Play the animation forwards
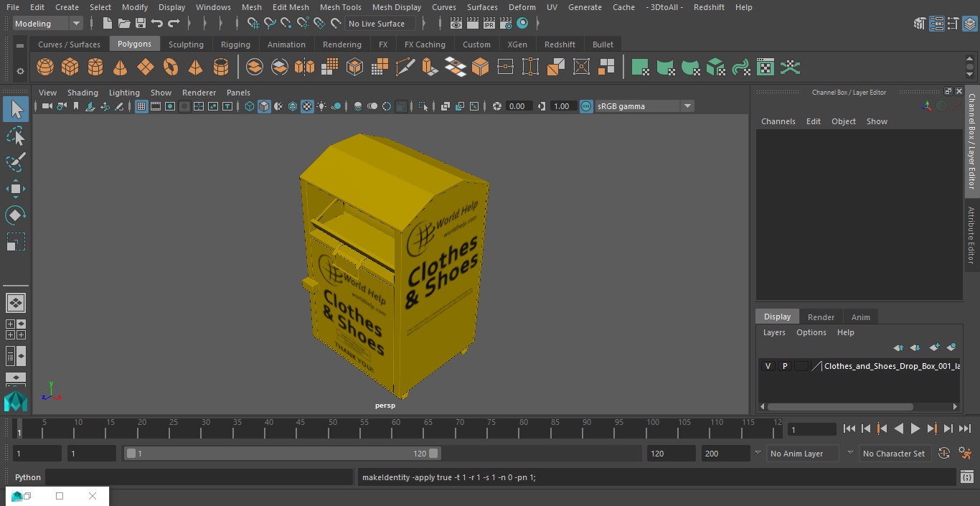The height and width of the screenshot is (506, 980). coord(915,428)
